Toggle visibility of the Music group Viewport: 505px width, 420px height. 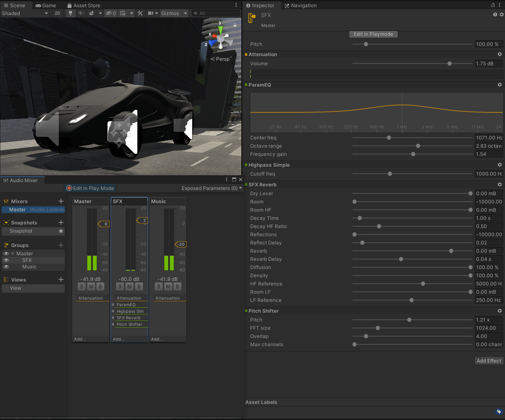(6, 267)
